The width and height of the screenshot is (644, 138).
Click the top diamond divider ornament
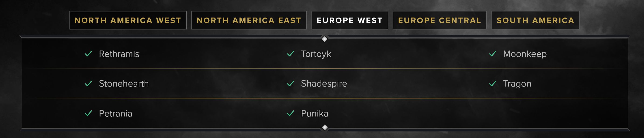tap(325, 39)
